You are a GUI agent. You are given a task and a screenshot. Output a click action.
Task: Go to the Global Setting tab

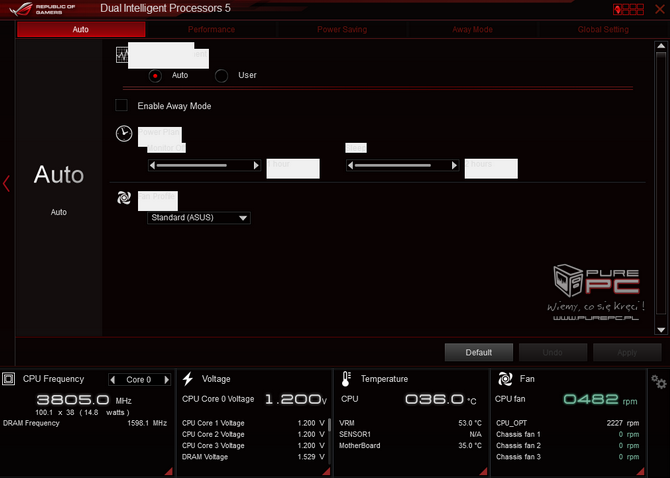coord(603,29)
